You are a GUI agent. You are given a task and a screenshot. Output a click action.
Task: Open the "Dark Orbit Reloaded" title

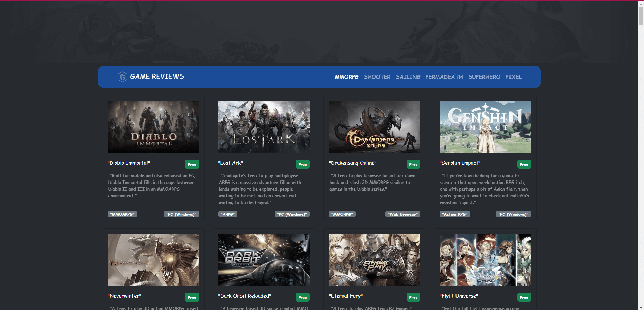point(245,296)
